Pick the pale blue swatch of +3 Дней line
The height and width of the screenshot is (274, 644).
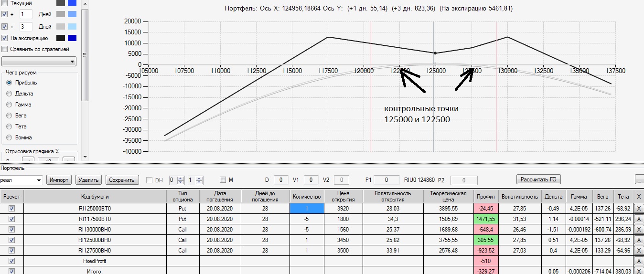coord(72,26)
